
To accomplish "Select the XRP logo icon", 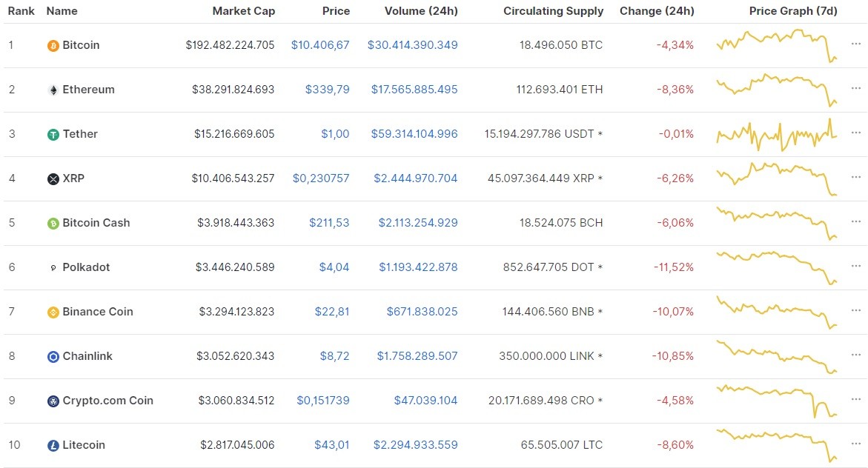I will [52, 178].
